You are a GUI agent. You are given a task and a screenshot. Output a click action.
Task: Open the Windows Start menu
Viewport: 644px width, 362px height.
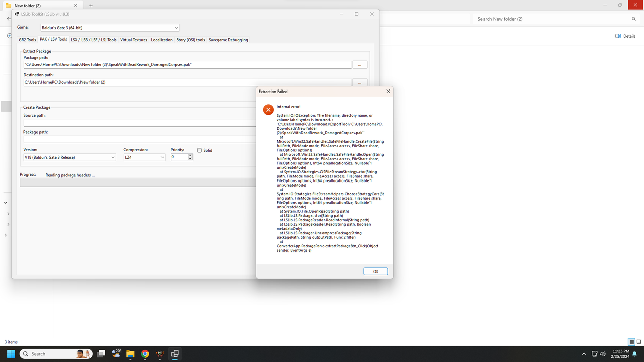click(11, 354)
